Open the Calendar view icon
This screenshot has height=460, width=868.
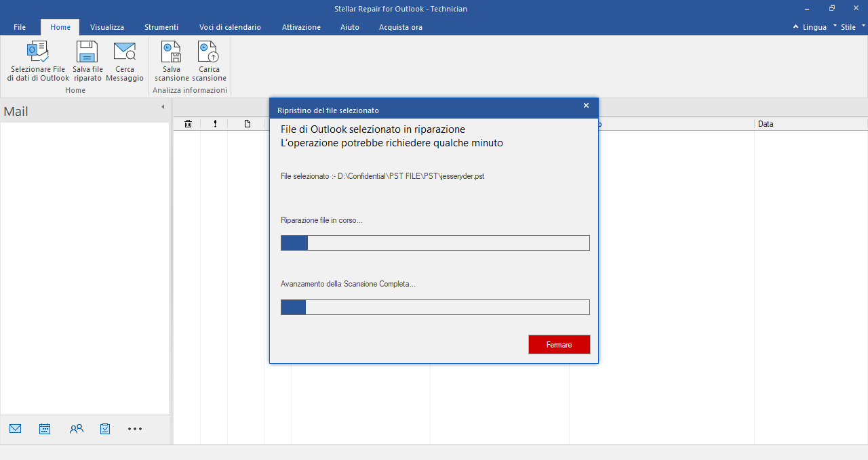click(45, 429)
